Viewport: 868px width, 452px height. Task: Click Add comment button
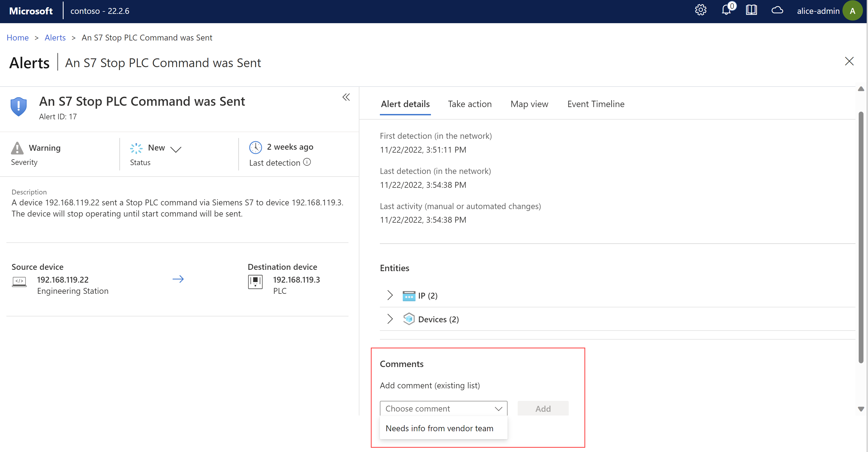tap(542, 408)
